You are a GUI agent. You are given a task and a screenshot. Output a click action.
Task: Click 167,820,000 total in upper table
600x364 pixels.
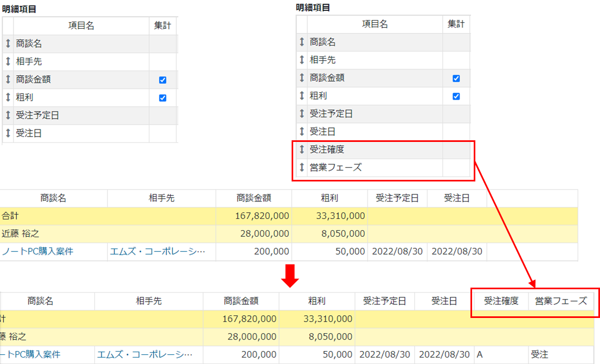coord(262,216)
